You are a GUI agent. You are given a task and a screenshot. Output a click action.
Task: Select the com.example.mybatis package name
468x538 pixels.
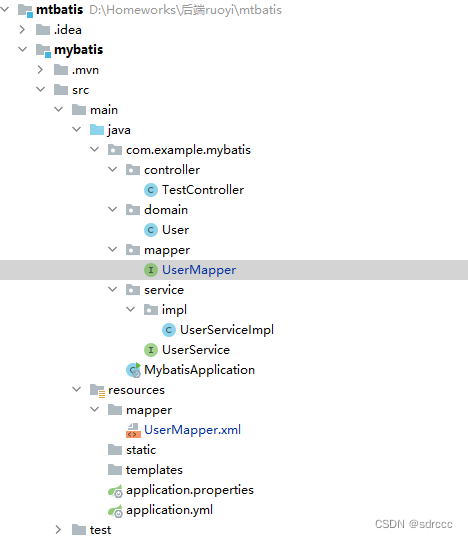coord(188,150)
